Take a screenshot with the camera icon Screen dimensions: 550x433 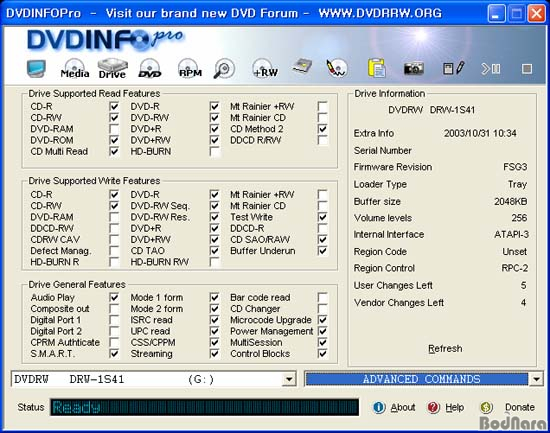[x=414, y=68]
